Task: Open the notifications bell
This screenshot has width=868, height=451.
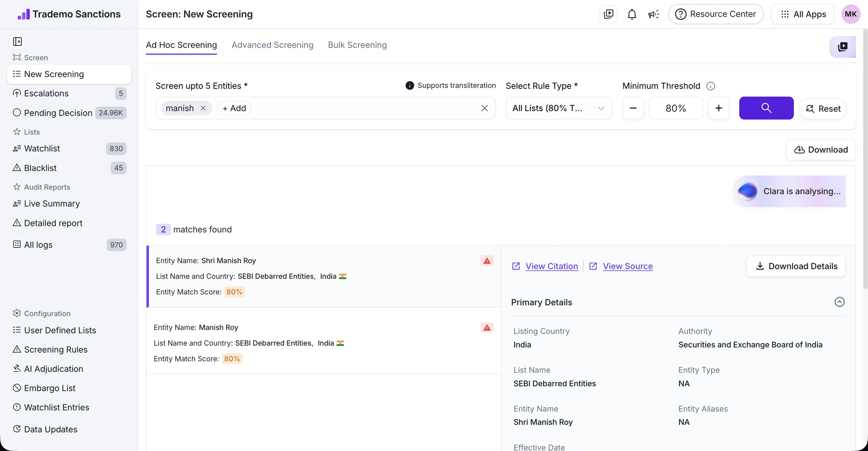Action: [631, 14]
